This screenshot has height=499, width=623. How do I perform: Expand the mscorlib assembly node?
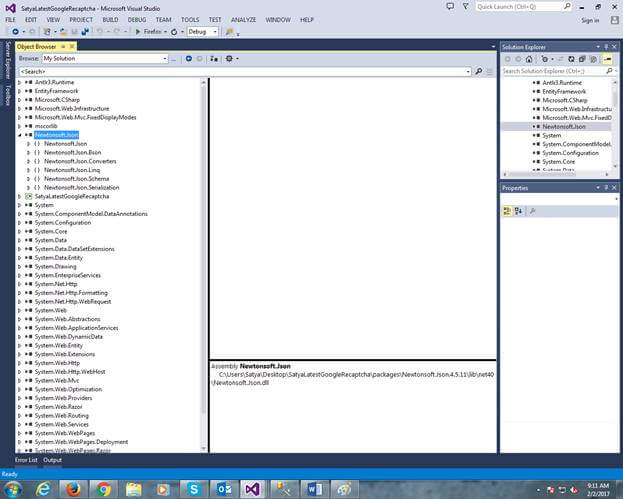19,126
